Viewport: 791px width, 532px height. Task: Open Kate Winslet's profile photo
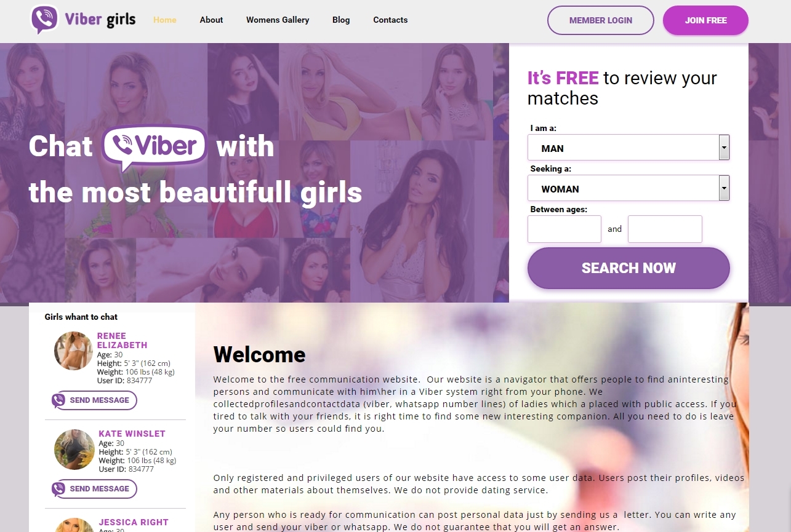tap(74, 449)
